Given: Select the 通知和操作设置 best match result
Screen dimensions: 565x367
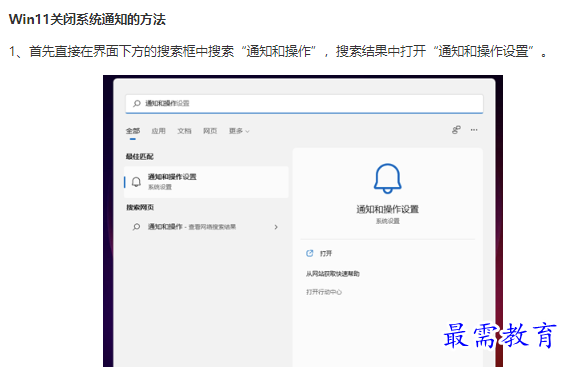Looking at the screenshot, I should 206,182.
